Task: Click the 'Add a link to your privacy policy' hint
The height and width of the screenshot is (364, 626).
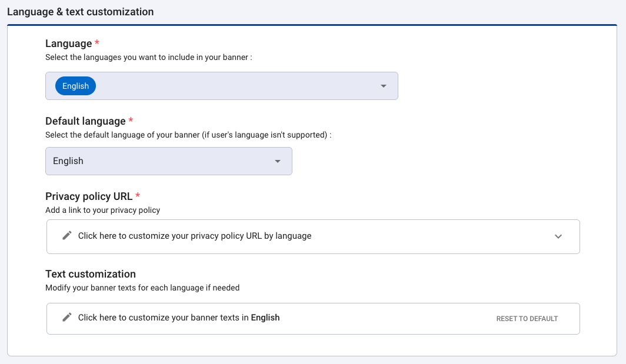Action: [x=102, y=210]
